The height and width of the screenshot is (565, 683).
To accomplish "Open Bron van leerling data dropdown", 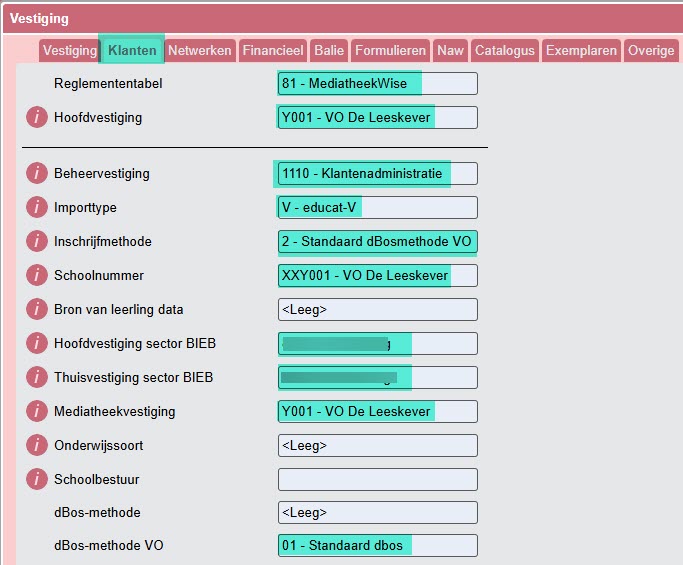I will pos(378,309).
